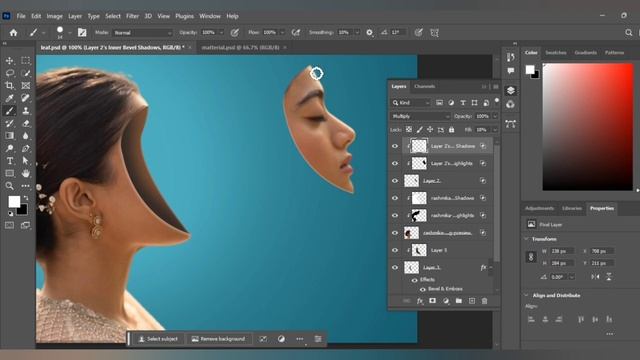Pick a color in the Color panel field
Screen dimensions: 640x360
[588, 127]
